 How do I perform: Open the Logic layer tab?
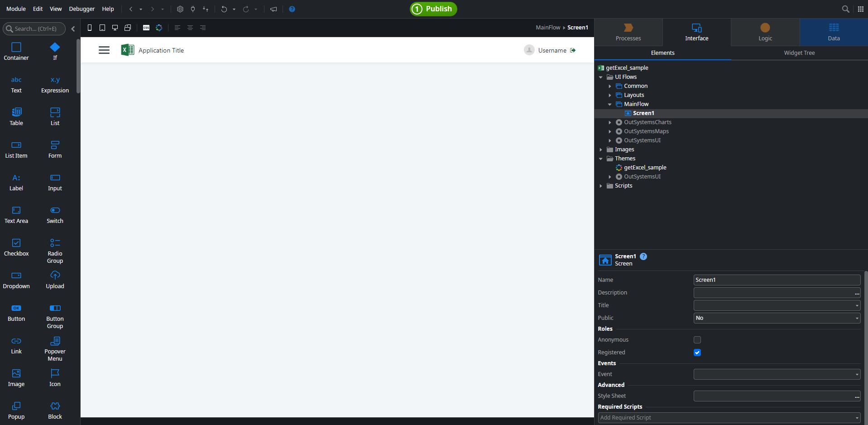point(765,32)
